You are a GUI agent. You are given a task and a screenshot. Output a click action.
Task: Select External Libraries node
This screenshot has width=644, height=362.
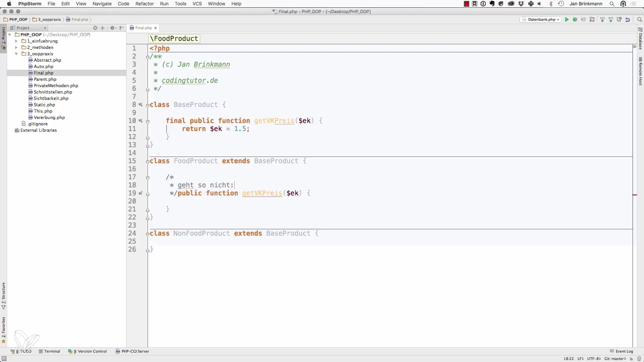pyautogui.click(x=36, y=130)
